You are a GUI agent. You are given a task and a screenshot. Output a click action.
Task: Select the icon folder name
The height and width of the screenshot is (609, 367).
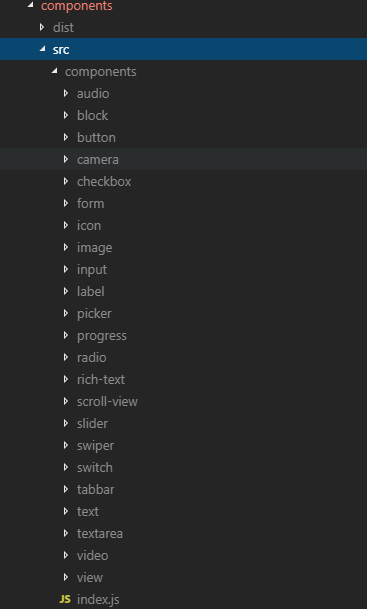coord(89,226)
